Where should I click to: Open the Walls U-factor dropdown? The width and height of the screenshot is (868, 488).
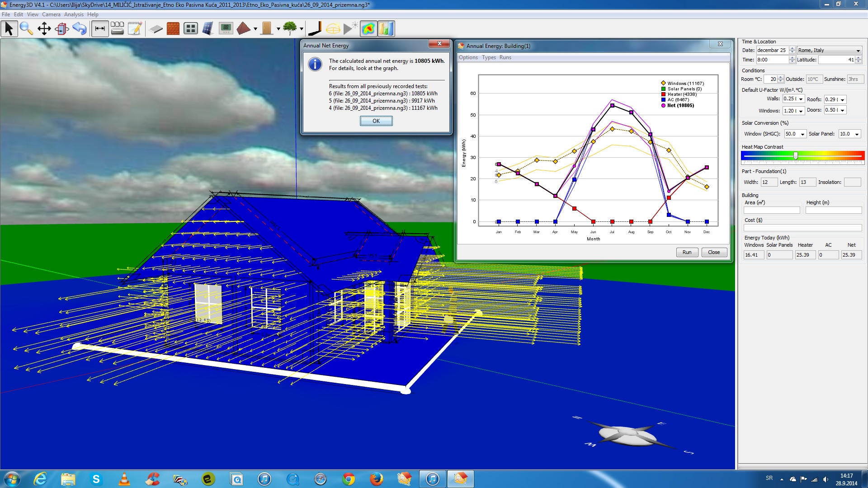[801, 99]
